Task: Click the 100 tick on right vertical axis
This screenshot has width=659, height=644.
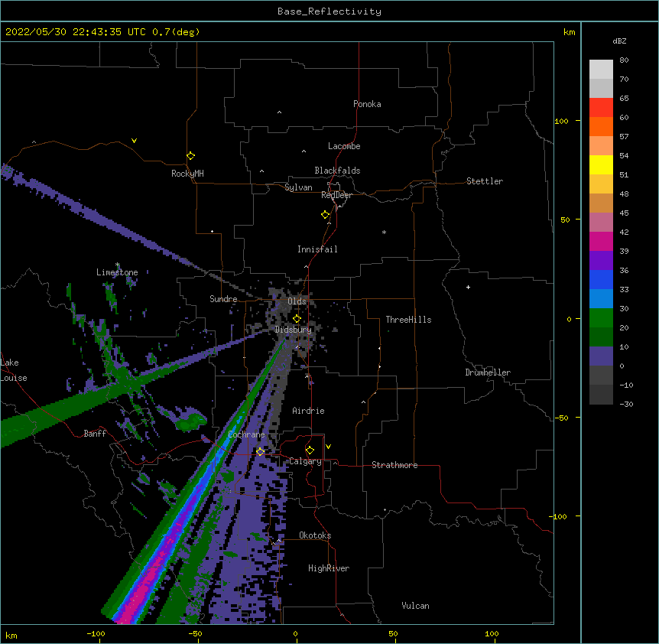Action: click(x=561, y=121)
